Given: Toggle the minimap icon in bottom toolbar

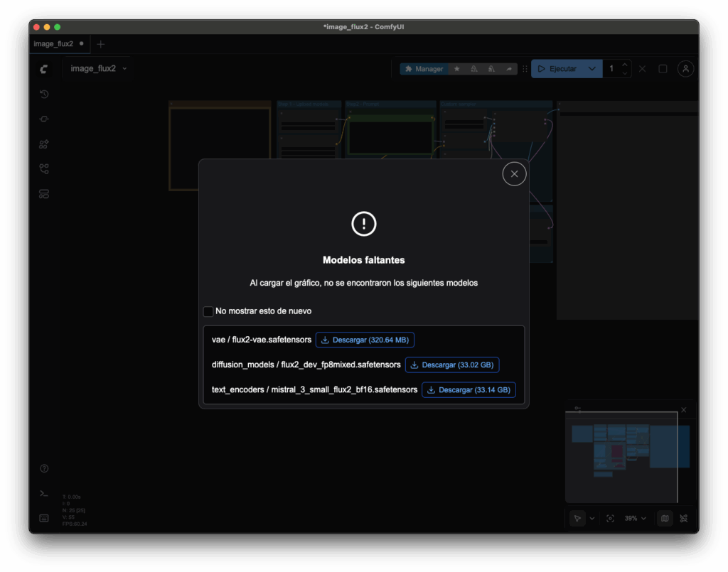Looking at the screenshot, I should pos(664,518).
